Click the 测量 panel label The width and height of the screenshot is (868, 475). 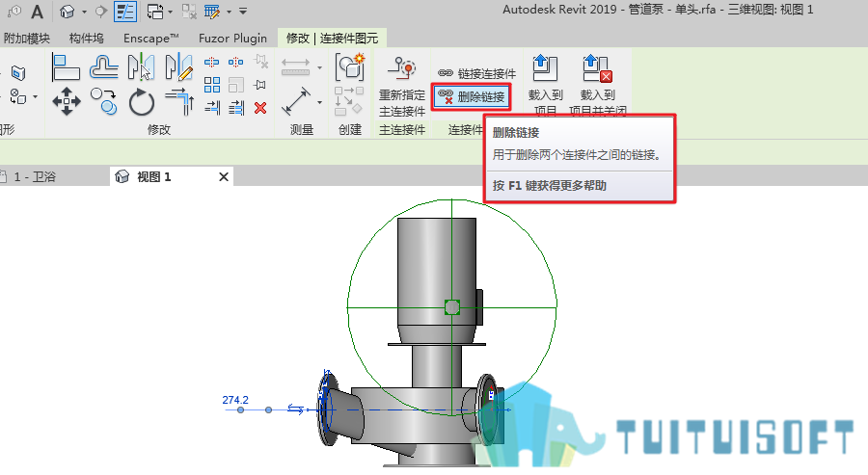click(x=302, y=129)
